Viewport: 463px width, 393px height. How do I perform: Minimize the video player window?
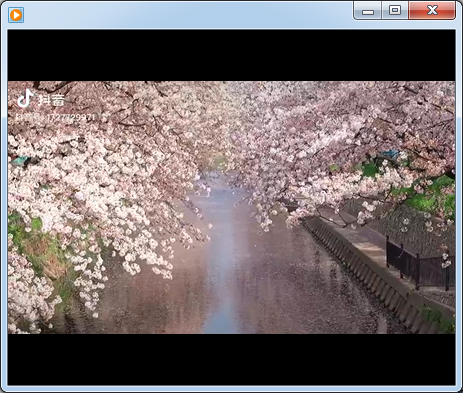[x=368, y=11]
